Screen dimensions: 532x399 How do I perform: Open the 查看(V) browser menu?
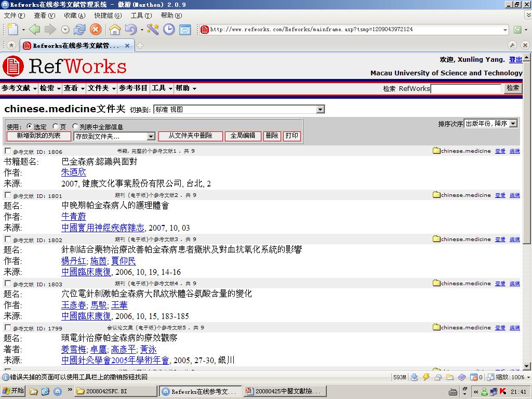45,16
